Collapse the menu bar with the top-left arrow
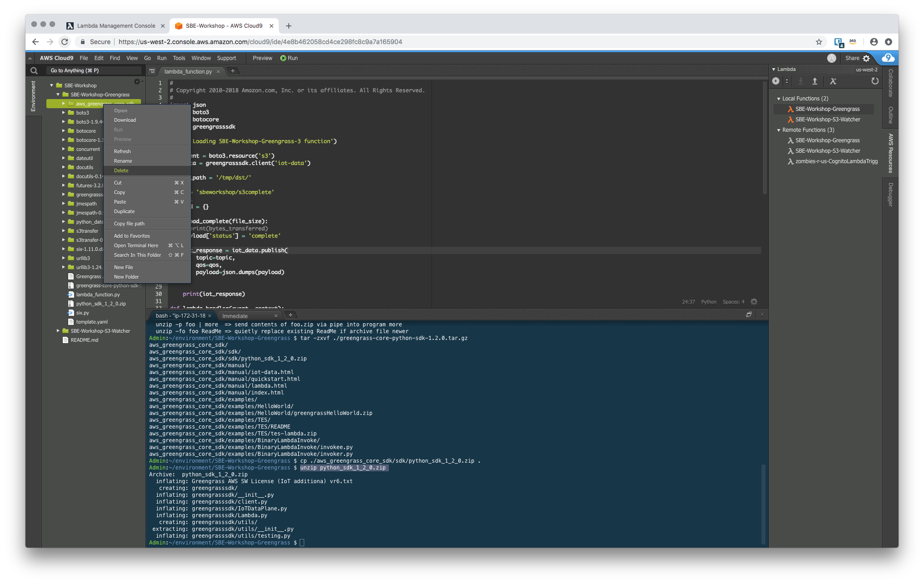924x584 pixels. click(x=30, y=58)
